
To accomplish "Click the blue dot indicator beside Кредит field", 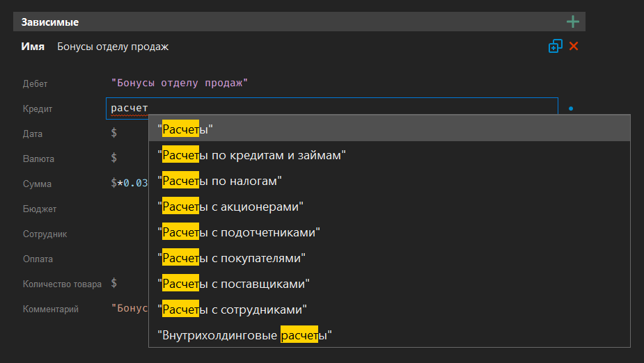I will [x=571, y=109].
